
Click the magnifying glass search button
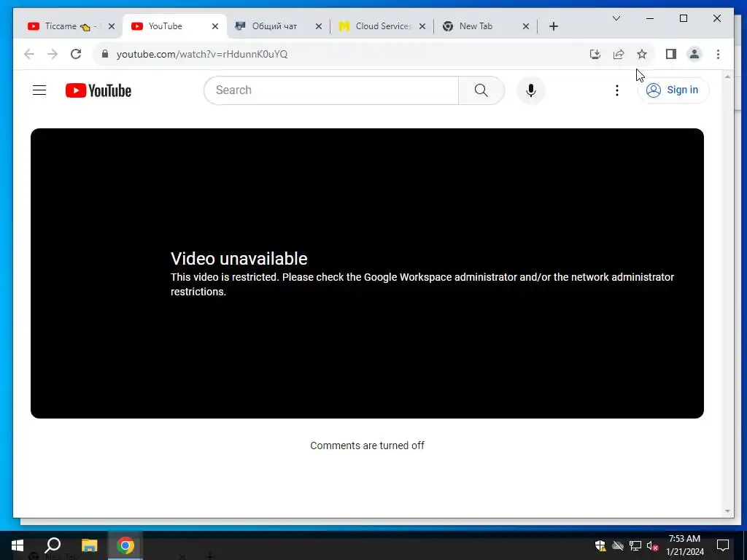[481, 90]
